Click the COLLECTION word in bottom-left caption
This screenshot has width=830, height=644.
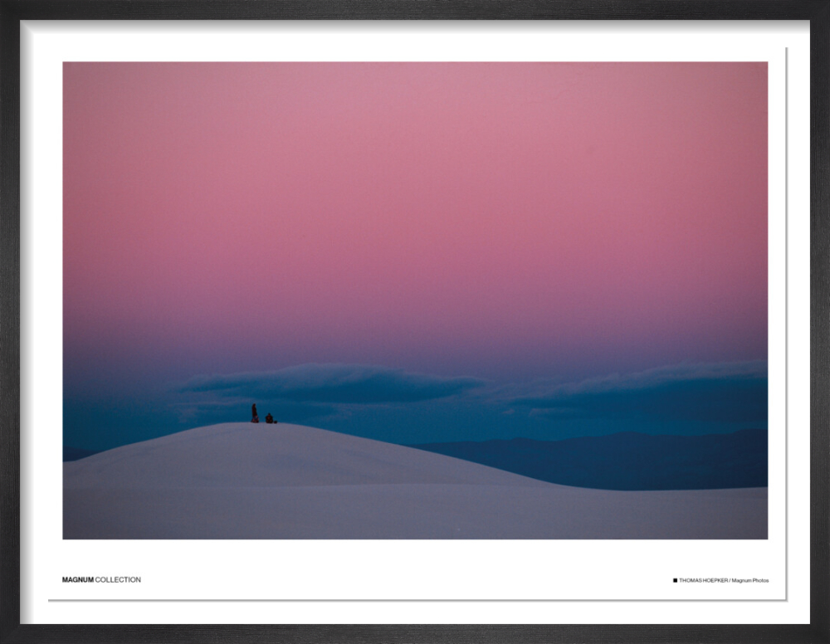[x=118, y=579]
